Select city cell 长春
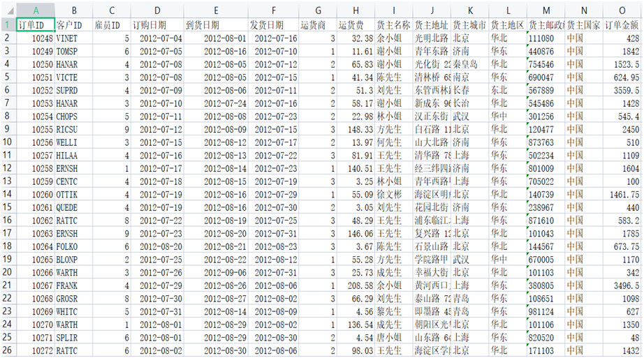 470,90
